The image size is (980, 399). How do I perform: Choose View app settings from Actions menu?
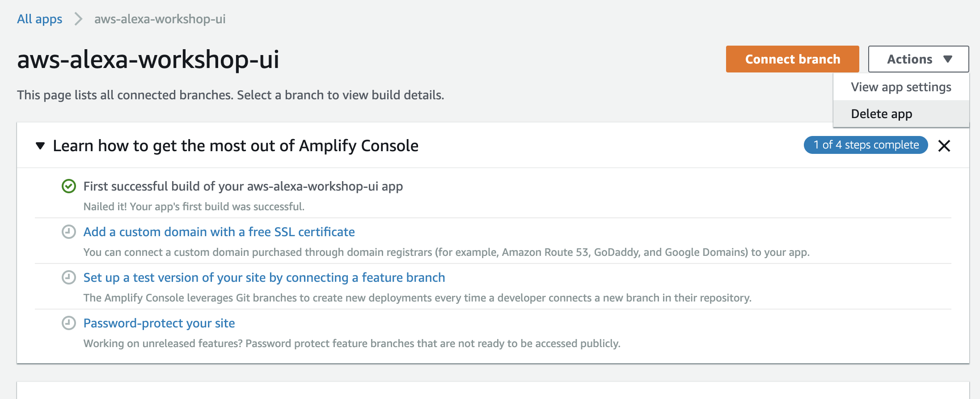[x=901, y=87]
